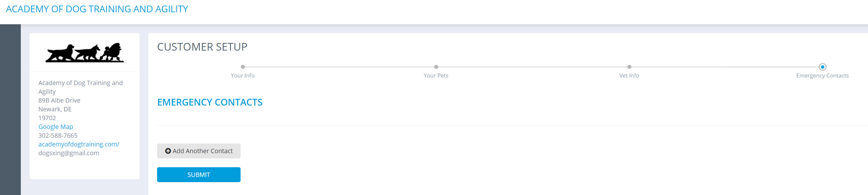Click the Academy of Dog Training header title

tap(97, 9)
